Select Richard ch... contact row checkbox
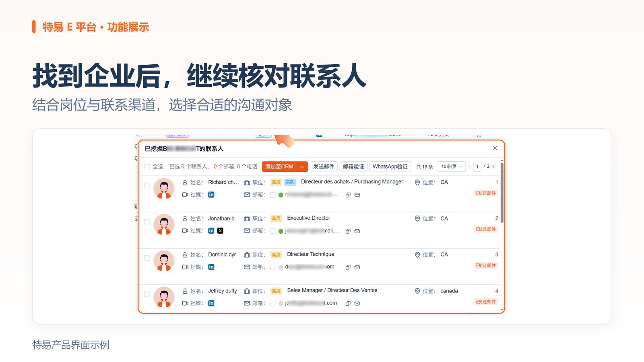Screen dimensions: 644x362 pyautogui.click(x=147, y=185)
